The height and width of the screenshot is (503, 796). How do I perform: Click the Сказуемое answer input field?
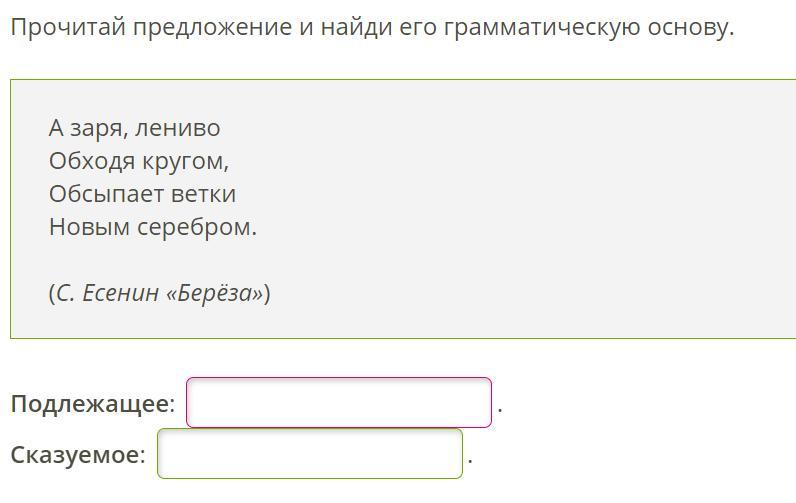[x=310, y=454]
